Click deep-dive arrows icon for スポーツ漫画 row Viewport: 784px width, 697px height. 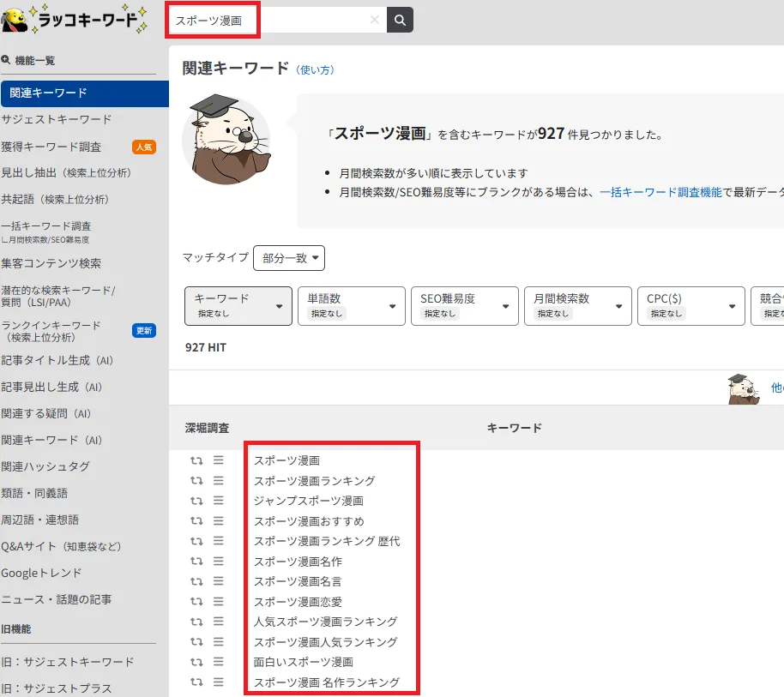[196, 460]
